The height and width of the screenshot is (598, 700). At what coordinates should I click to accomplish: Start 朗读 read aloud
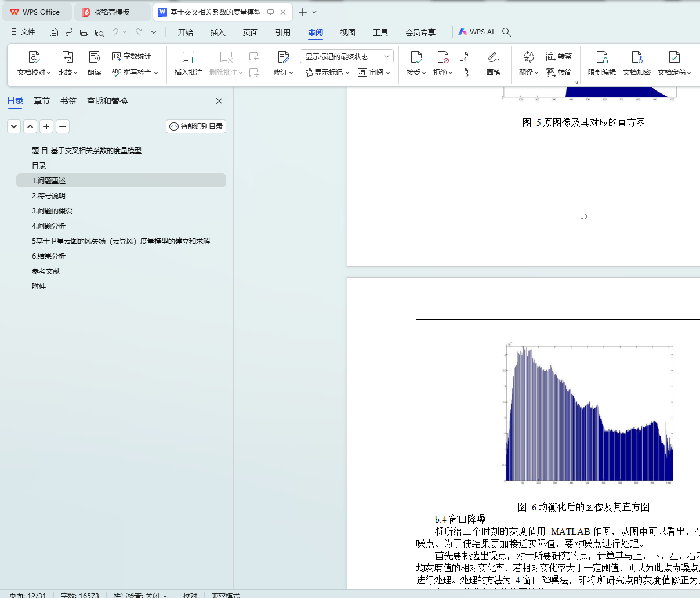point(95,63)
